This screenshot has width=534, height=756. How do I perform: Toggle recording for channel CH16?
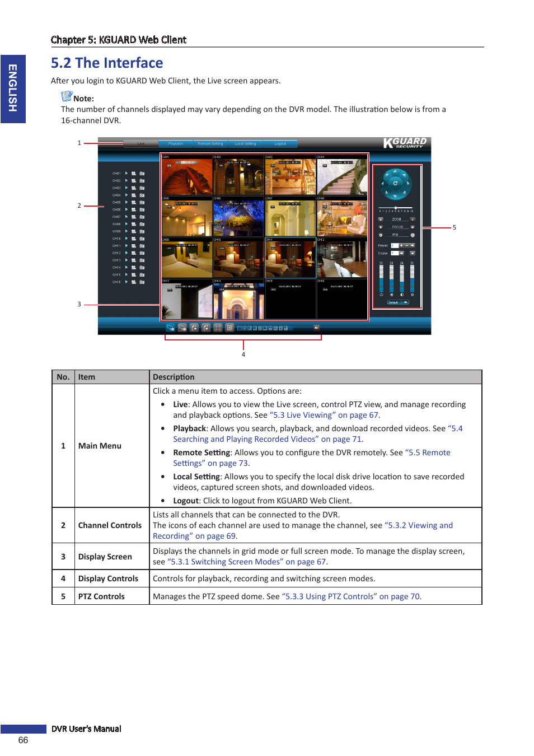coord(134,282)
